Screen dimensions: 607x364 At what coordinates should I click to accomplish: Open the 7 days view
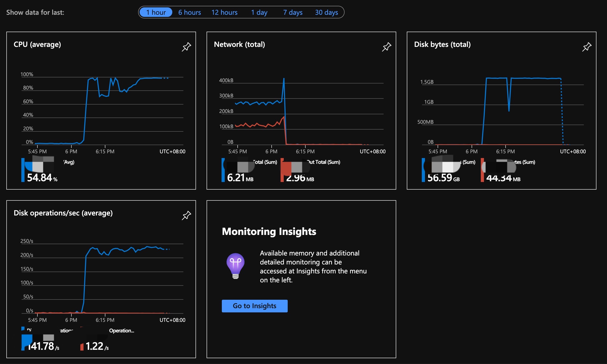pos(293,12)
